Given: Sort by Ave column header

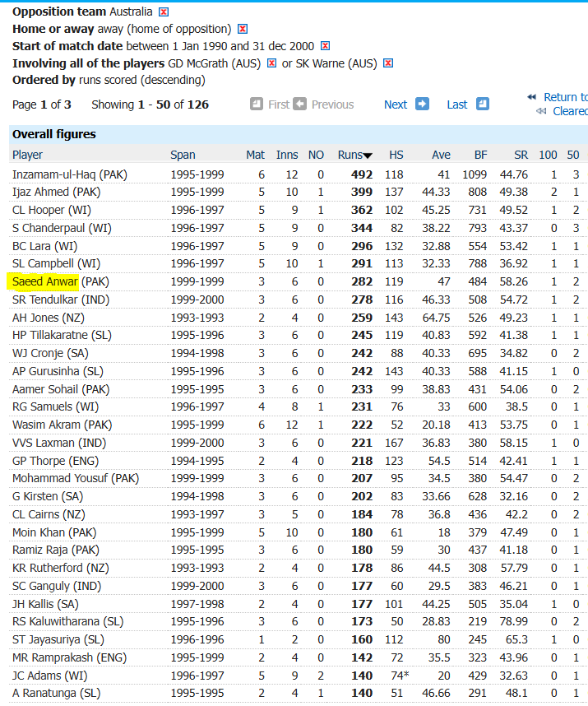Looking at the screenshot, I should pyautogui.click(x=442, y=155).
